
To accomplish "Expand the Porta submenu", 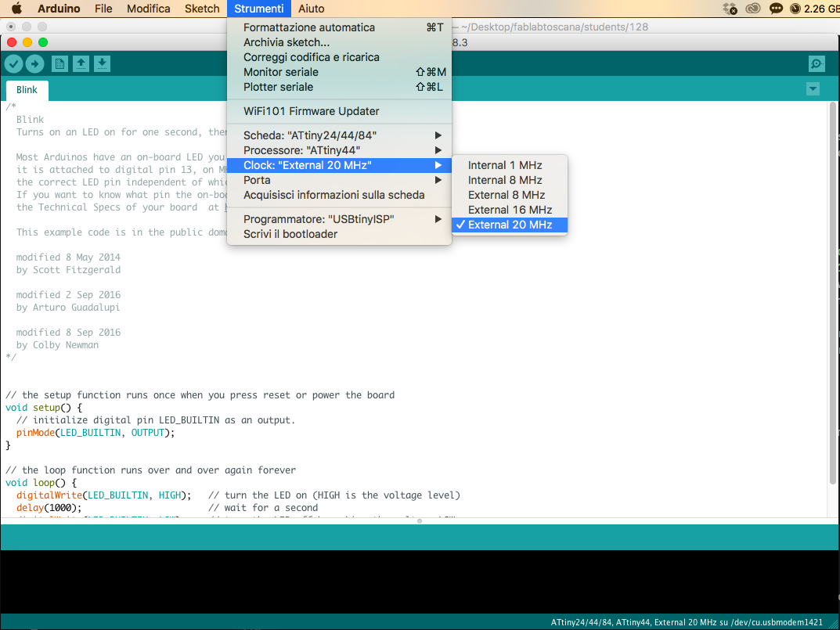I will click(x=339, y=180).
